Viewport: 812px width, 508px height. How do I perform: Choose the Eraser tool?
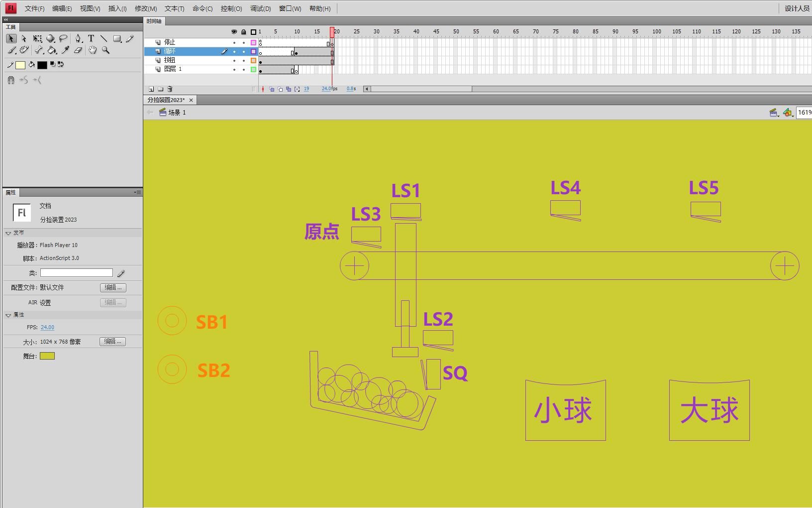[78, 50]
